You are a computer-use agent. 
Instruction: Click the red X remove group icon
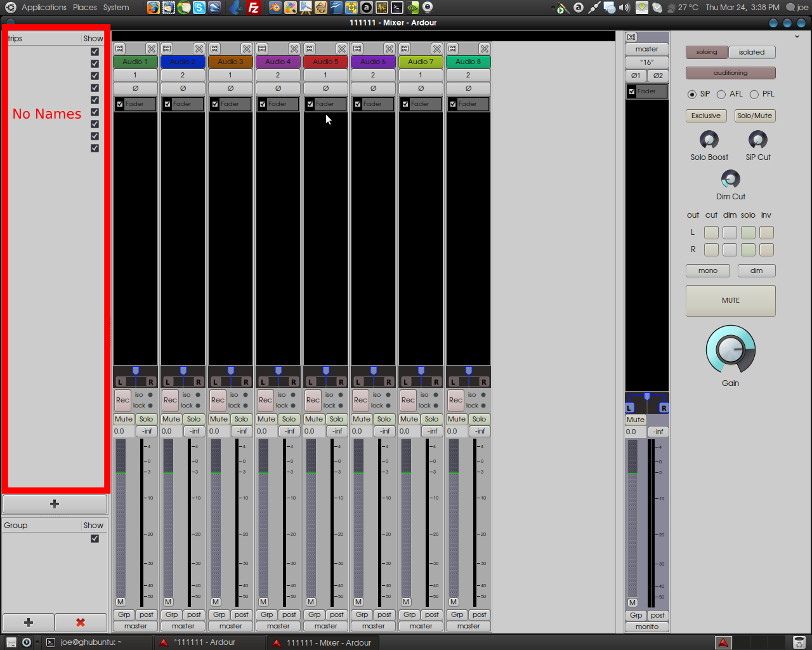coord(81,623)
